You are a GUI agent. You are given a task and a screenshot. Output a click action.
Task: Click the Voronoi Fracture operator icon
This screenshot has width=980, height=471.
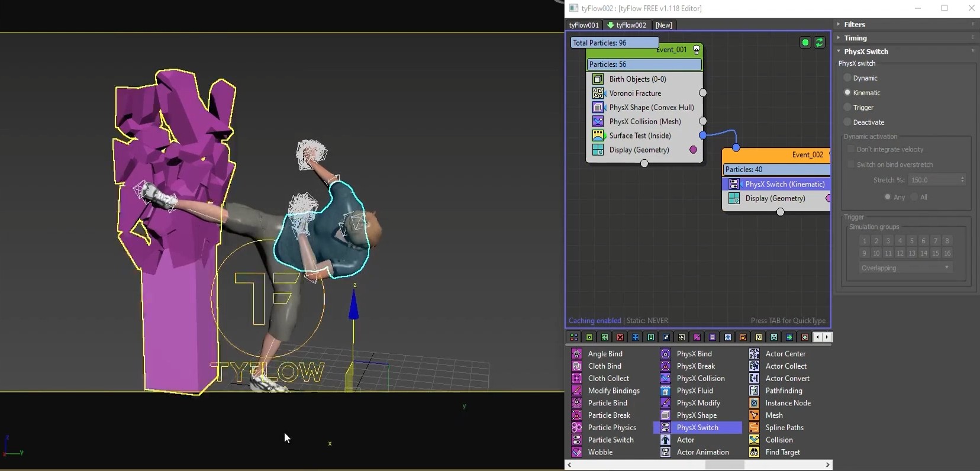(598, 93)
